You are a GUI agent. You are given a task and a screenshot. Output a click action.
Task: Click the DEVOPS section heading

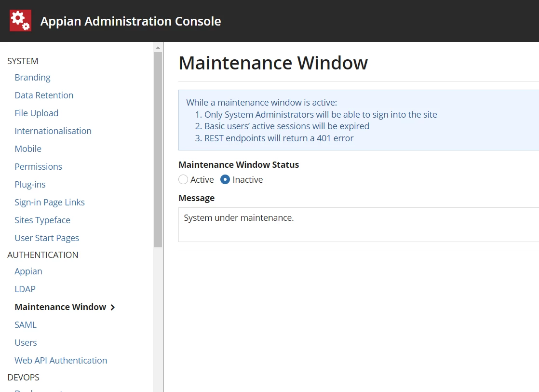click(23, 378)
